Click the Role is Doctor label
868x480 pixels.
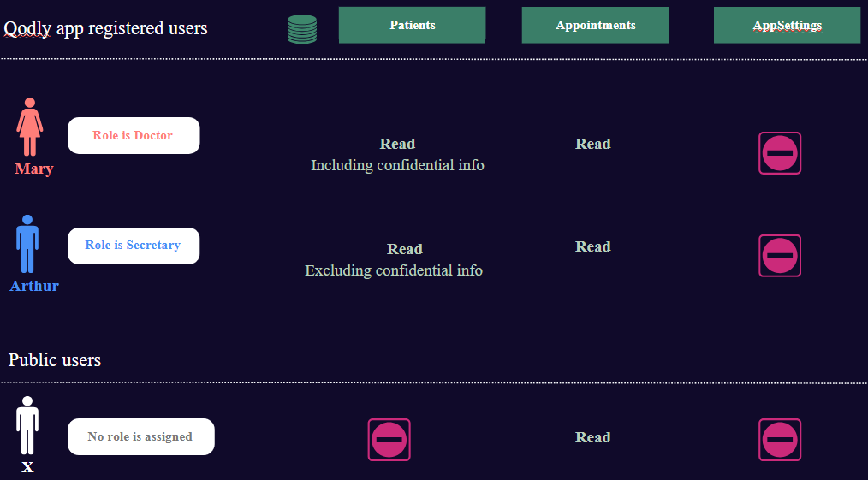(134, 135)
